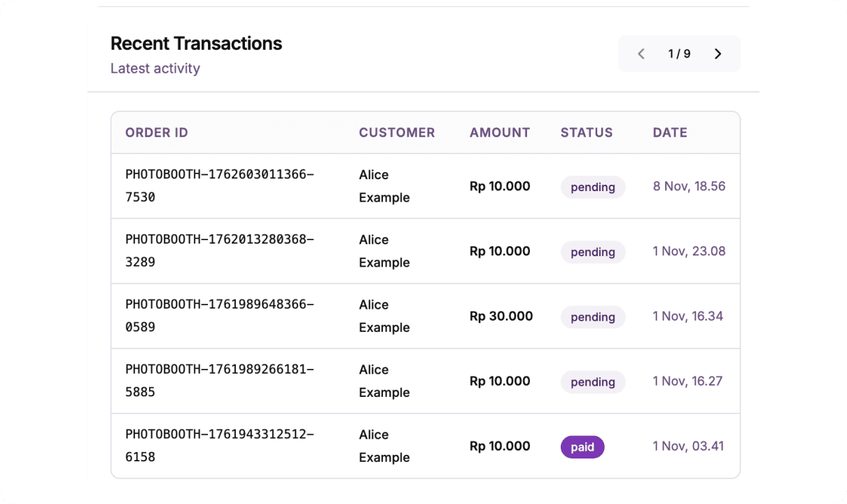
Task: Click the Latest activity subtitle
Action: pyautogui.click(x=155, y=68)
